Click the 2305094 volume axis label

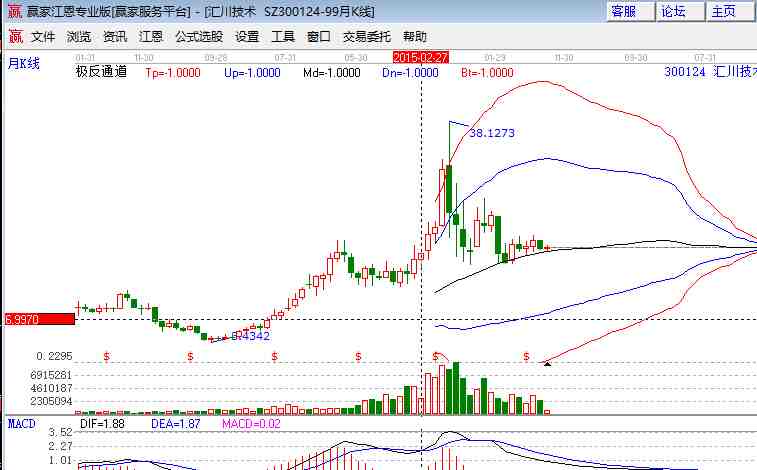(x=51, y=401)
